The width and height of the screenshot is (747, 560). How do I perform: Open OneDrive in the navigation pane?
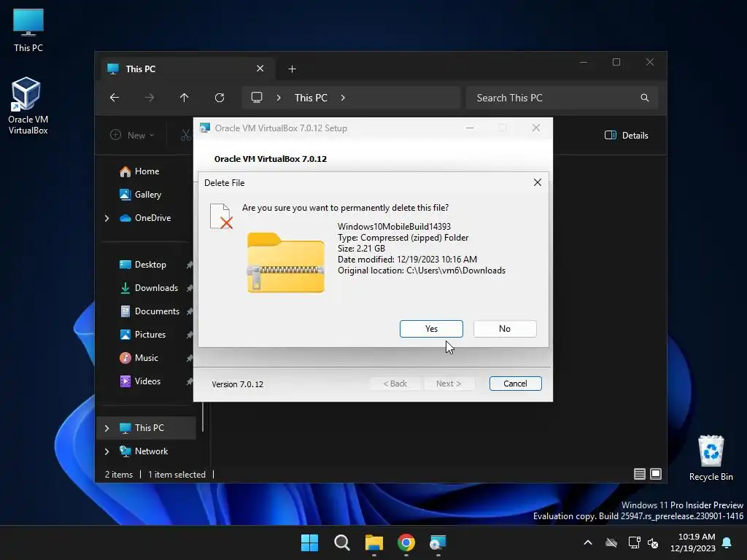pyautogui.click(x=147, y=217)
